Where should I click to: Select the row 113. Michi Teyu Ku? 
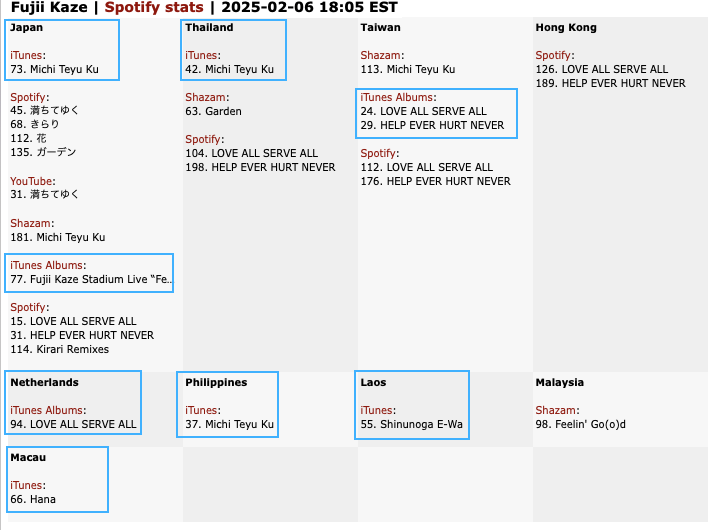pos(408,69)
